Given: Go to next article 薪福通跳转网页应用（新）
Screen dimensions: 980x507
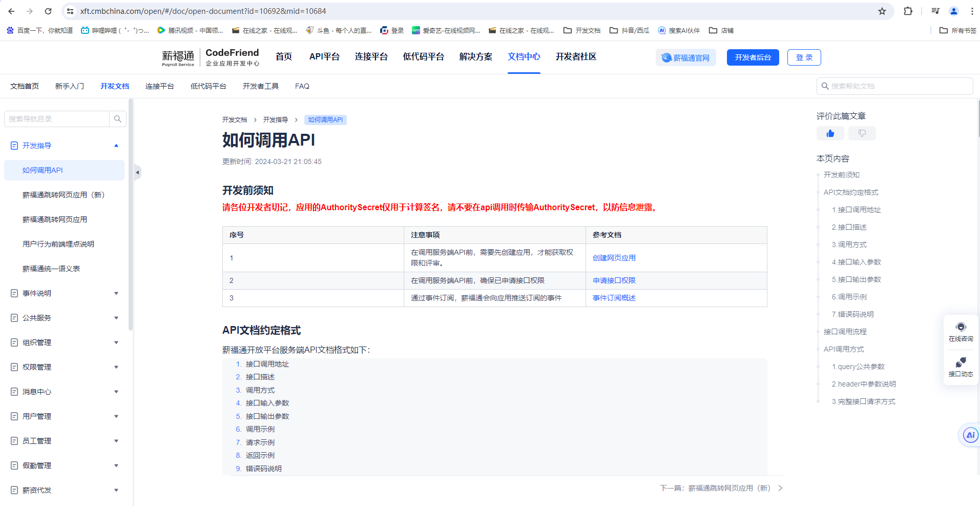Looking at the screenshot, I should (x=721, y=488).
